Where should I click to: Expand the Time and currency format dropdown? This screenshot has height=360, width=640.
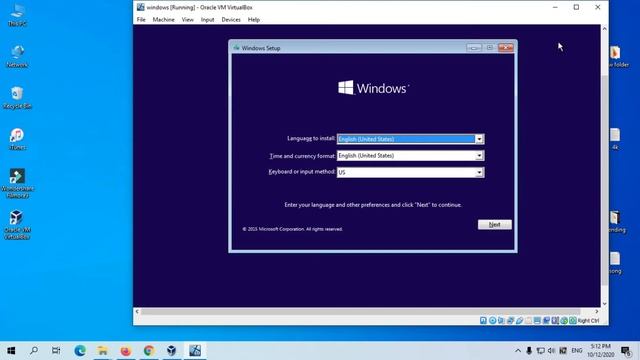point(479,156)
